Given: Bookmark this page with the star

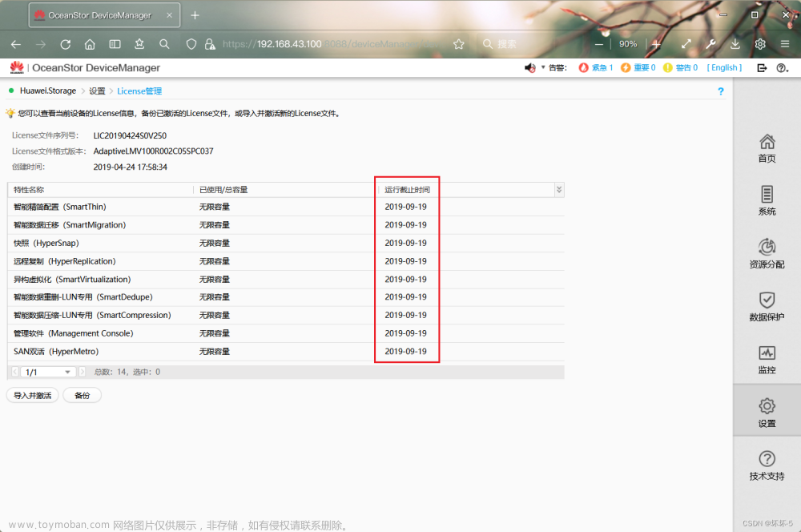Looking at the screenshot, I should 459,44.
